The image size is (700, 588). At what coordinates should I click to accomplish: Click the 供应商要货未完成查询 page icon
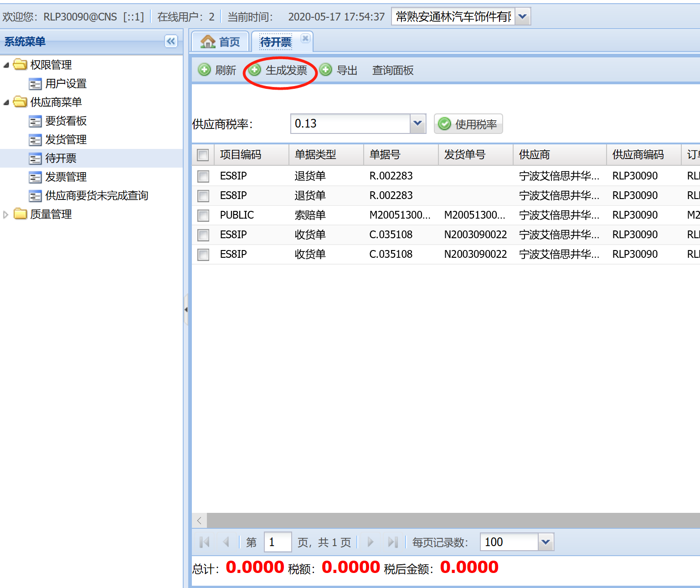[x=35, y=196]
